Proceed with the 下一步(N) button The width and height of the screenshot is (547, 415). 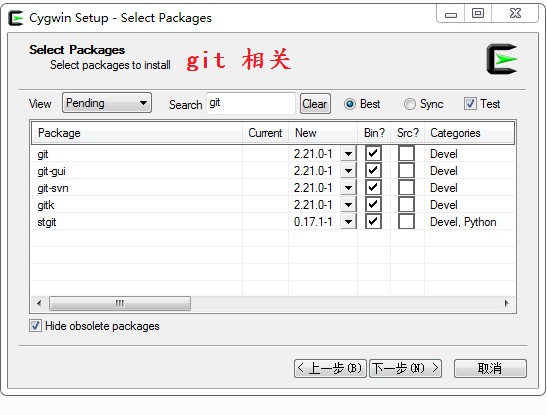(x=405, y=368)
